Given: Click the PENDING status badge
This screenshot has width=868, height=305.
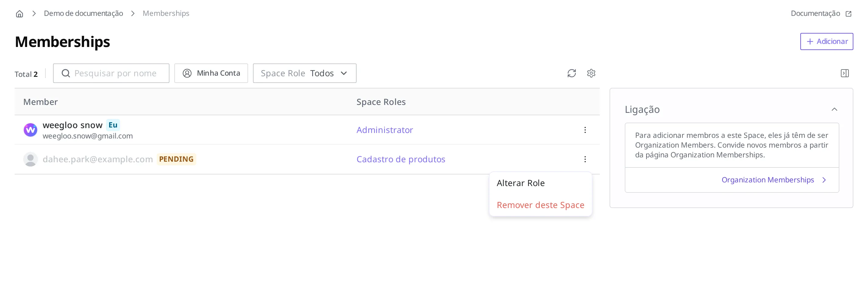Looking at the screenshot, I should click(x=176, y=159).
